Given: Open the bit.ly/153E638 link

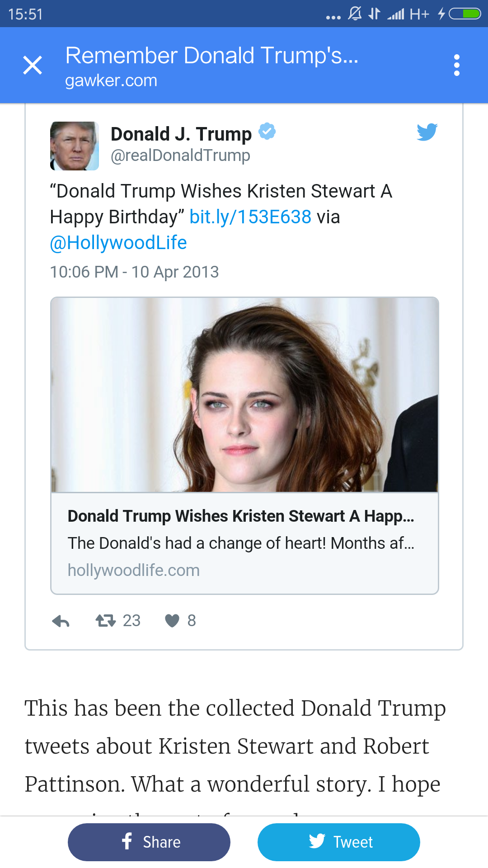Looking at the screenshot, I should pos(250,217).
